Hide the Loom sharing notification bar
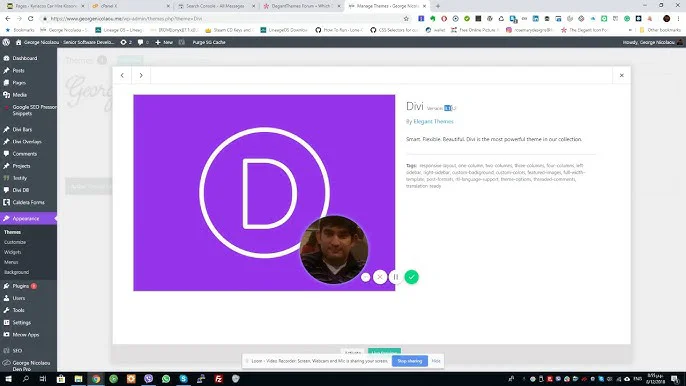686x386 pixels. [436, 361]
